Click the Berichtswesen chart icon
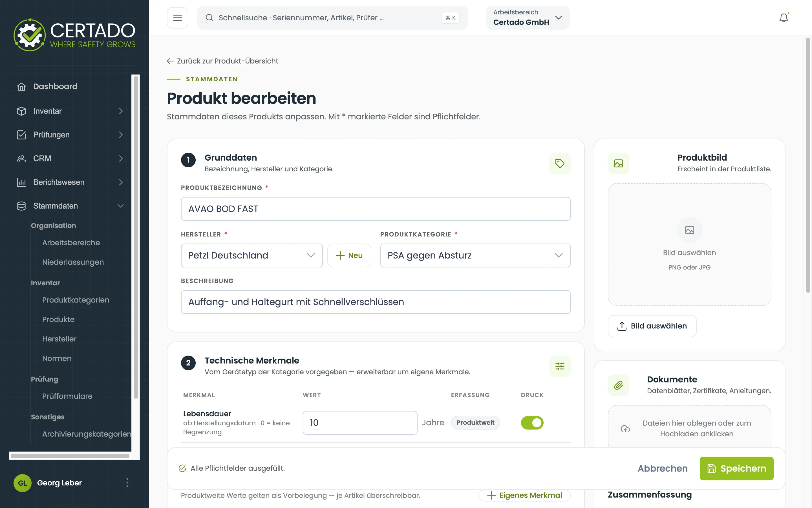 pyautogui.click(x=21, y=182)
